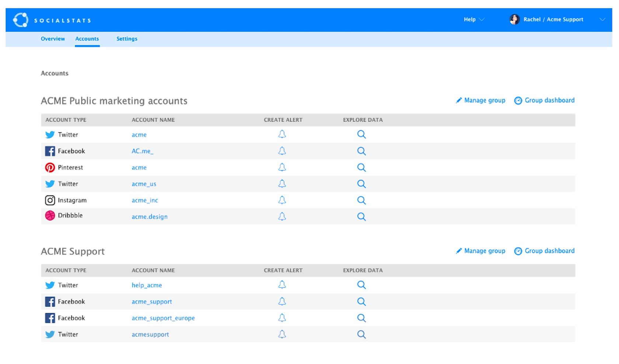
Task: Switch to the Overview tab
Action: coord(53,39)
